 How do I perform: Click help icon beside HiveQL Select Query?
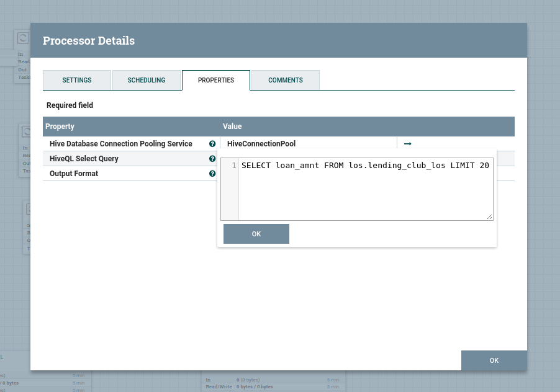pyautogui.click(x=212, y=159)
